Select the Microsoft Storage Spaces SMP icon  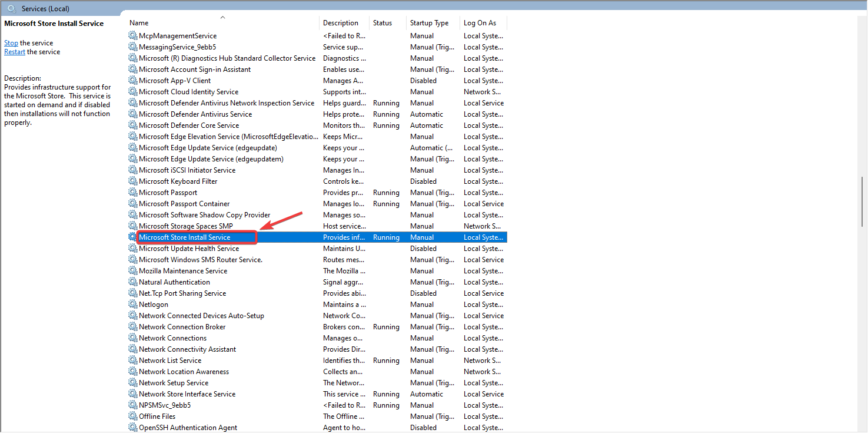click(133, 226)
